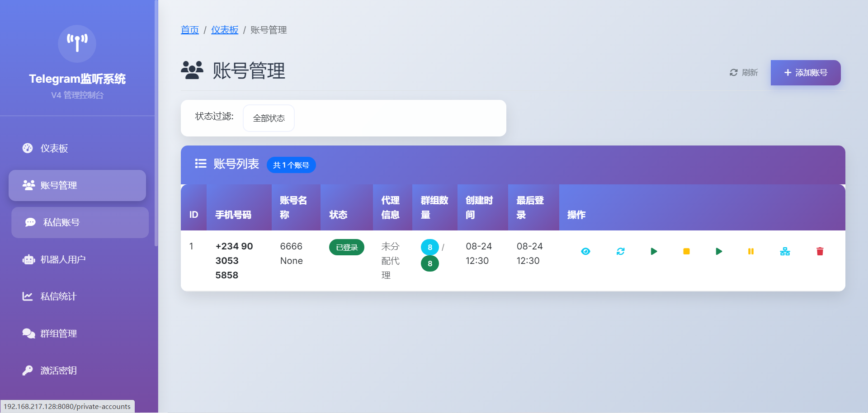This screenshot has width=868, height=413.
Task: Click the yellow pause icon
Action: [751, 251]
